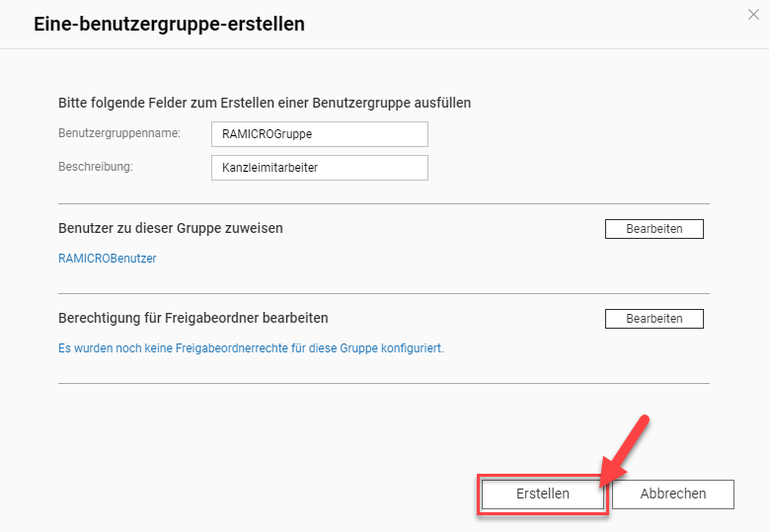
Task: Click the 'Es wurden noch keine Freigabeordnerrechte' notice
Action: pyautogui.click(x=251, y=348)
